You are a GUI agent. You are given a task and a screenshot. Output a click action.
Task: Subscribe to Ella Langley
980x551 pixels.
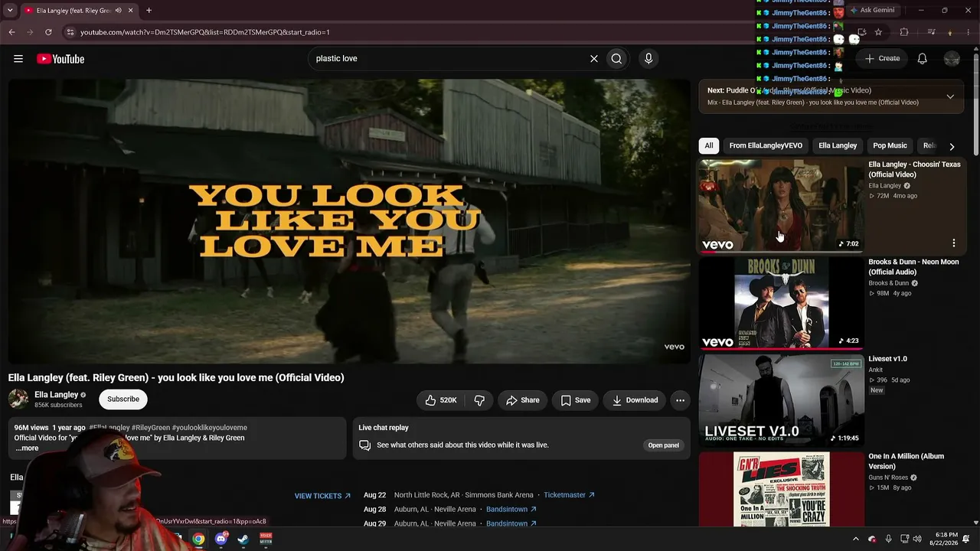123,399
